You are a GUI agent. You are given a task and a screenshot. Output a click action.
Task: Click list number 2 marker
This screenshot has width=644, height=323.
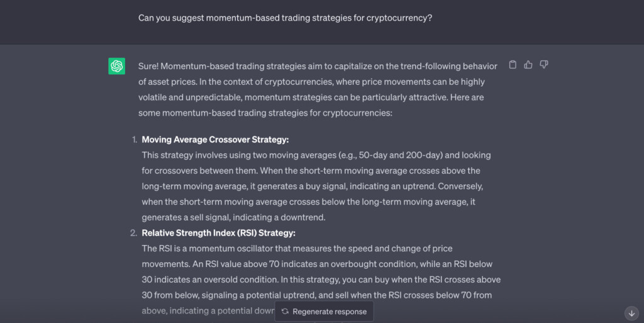pos(133,233)
